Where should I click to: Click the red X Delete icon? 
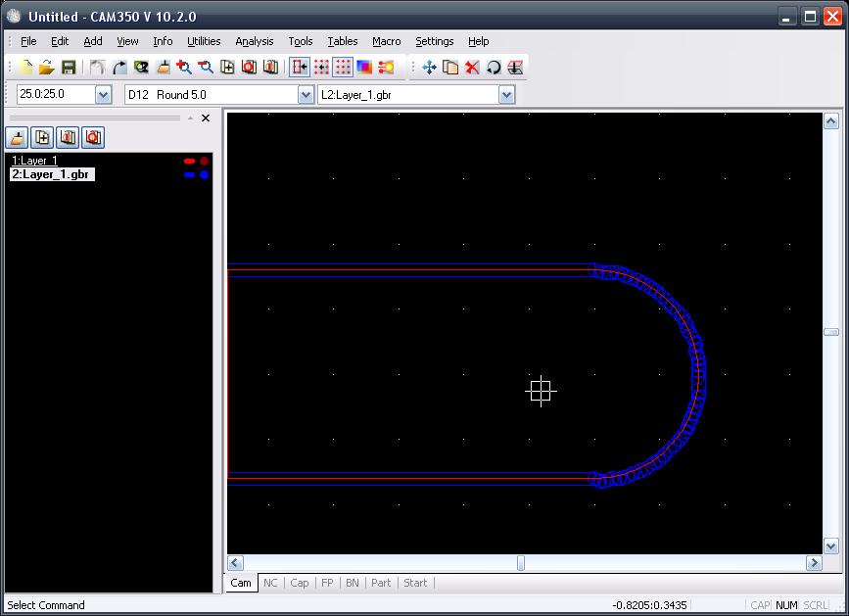pos(472,68)
